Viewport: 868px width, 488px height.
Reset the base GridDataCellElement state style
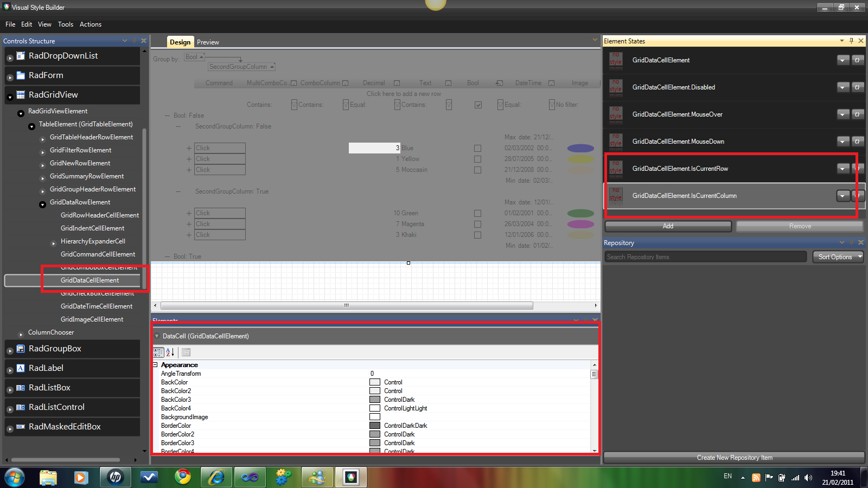(857, 60)
